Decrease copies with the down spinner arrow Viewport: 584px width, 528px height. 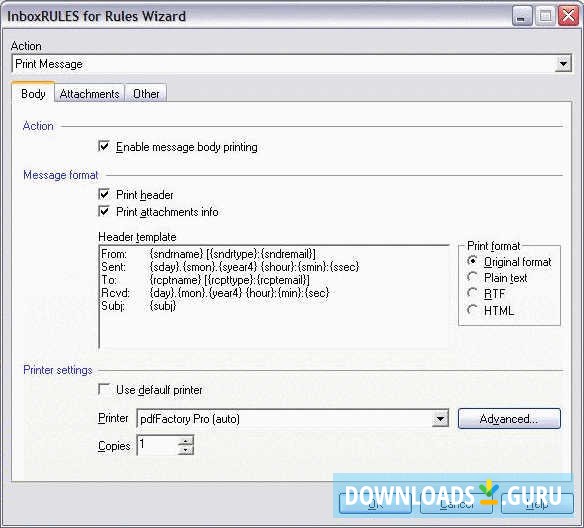pyautogui.click(x=186, y=450)
